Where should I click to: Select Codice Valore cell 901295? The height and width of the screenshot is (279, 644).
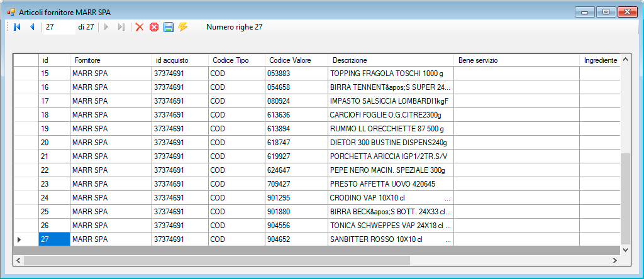click(297, 198)
